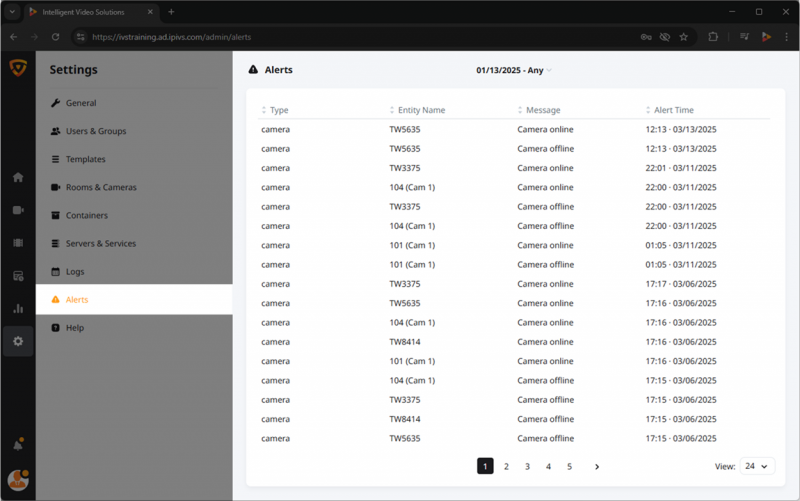This screenshot has height=501, width=800.
Task: Open the bar chart reports icon
Action: click(18, 309)
